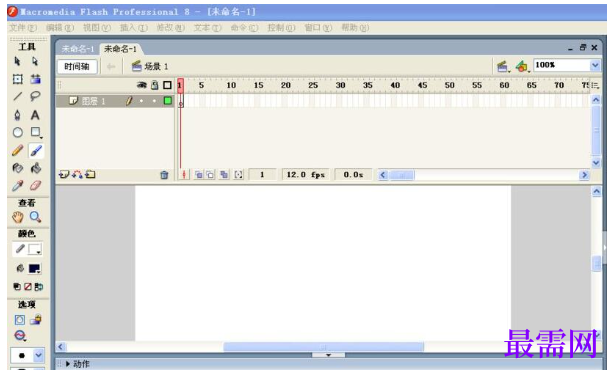Select the Ink Bottle tool

(17, 168)
